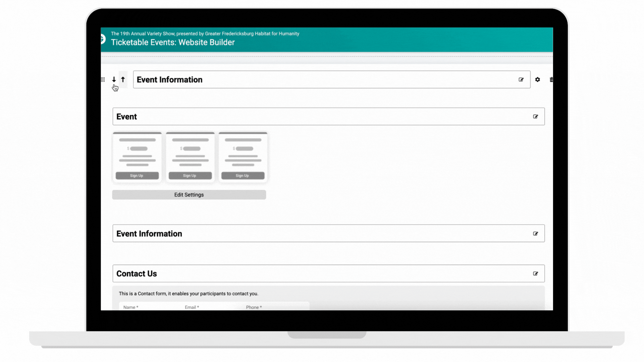
Task: Edit the Event heading pencil icon
Action: 535,117
